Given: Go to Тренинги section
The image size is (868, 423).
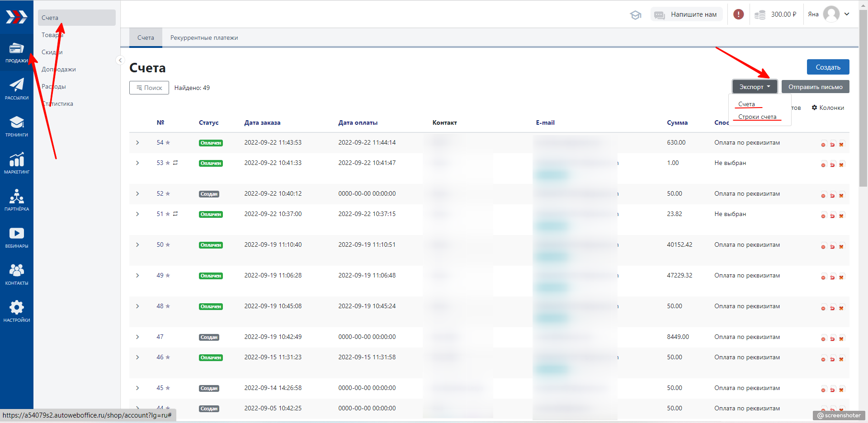Looking at the screenshot, I should pyautogui.click(x=16, y=126).
